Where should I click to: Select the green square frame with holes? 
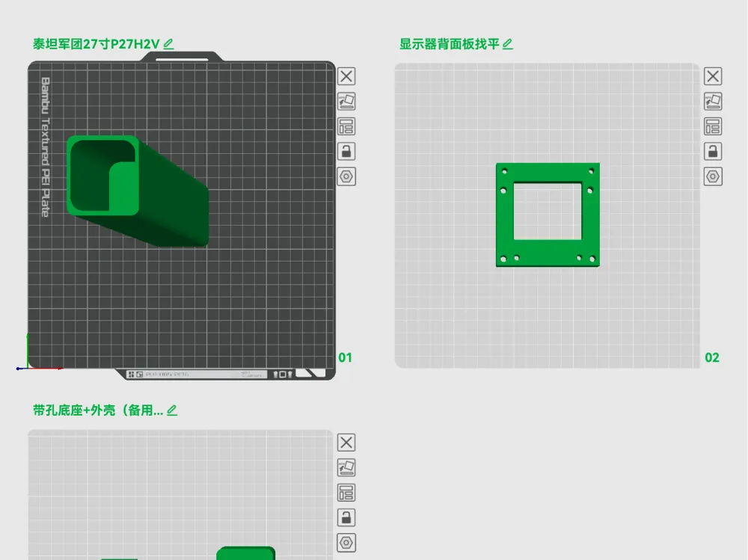(x=548, y=215)
